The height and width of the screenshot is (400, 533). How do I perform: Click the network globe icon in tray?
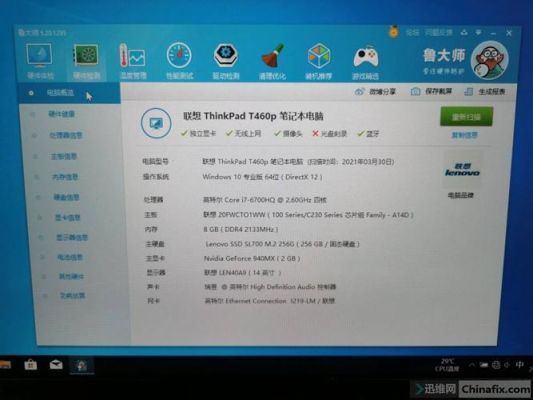click(496, 365)
